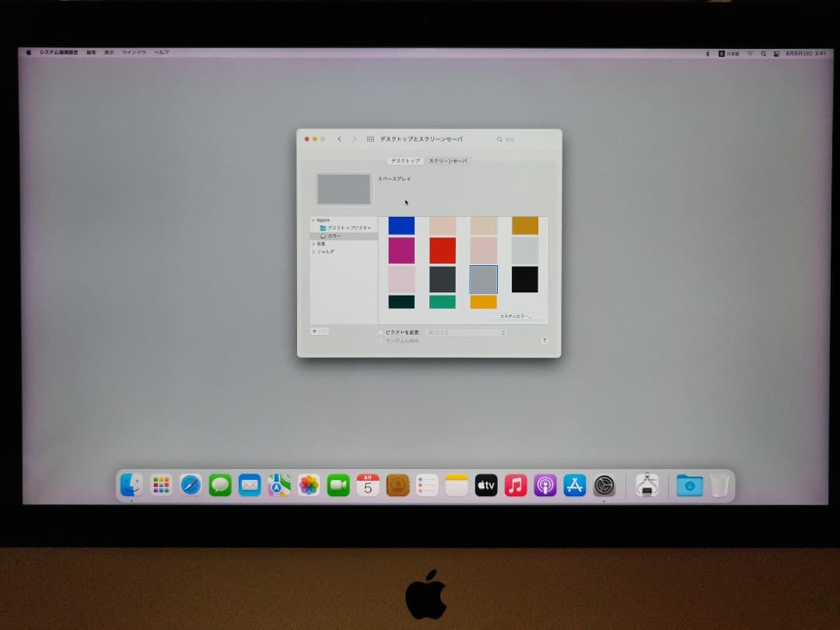Click the Wi-Fi icon in the menu bar
This screenshot has height=630, width=840.
click(750, 53)
